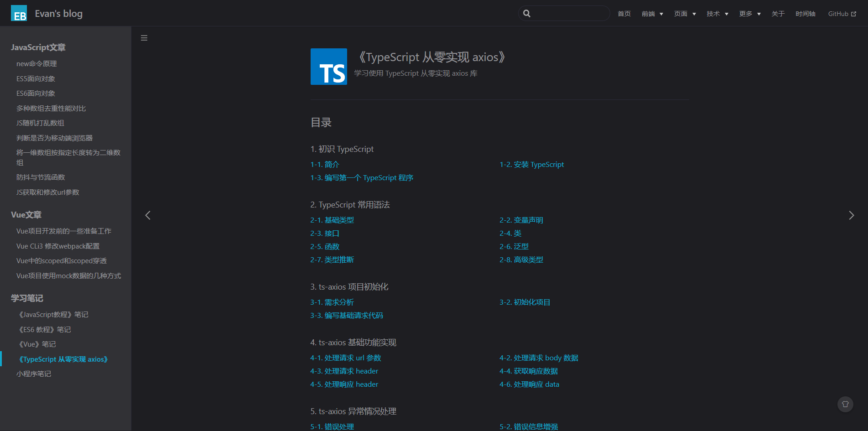Open the GitHub external link
Viewport: 868px width, 431px height.
[842, 14]
